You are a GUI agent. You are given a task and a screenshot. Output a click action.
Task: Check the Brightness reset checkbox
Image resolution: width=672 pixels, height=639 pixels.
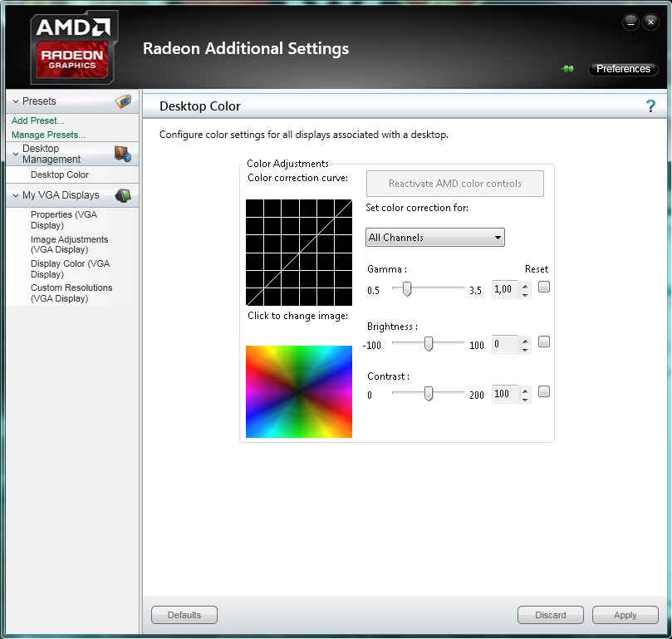(x=544, y=342)
